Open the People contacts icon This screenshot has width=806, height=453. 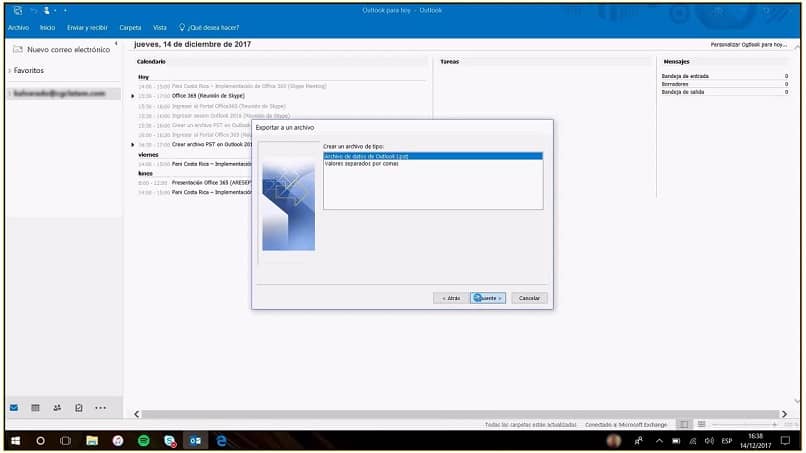coord(57,408)
